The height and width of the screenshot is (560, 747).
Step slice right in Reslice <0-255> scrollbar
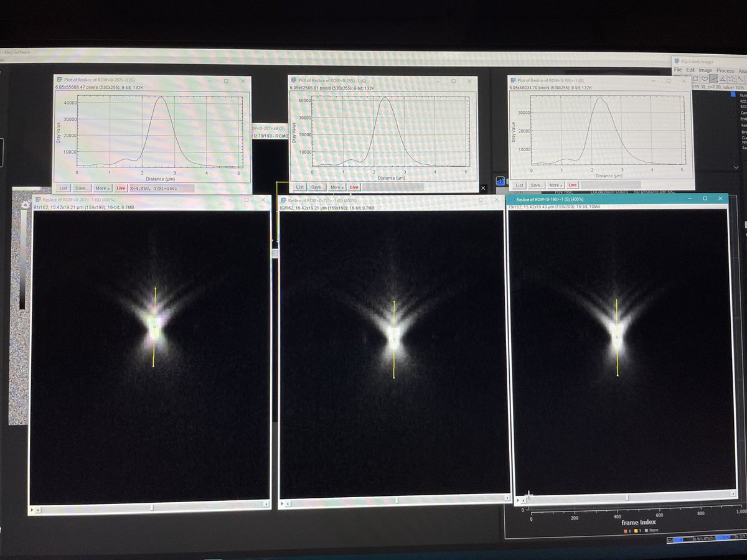[507, 498]
